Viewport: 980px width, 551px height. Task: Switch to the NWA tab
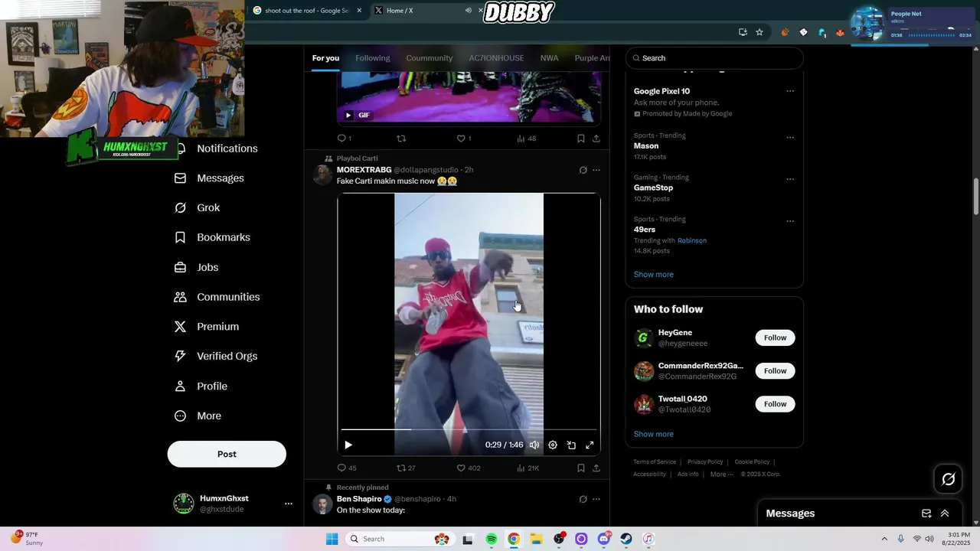[x=549, y=58]
